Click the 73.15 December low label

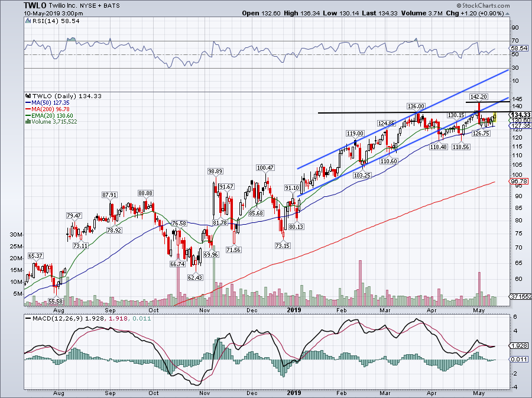pos(283,245)
